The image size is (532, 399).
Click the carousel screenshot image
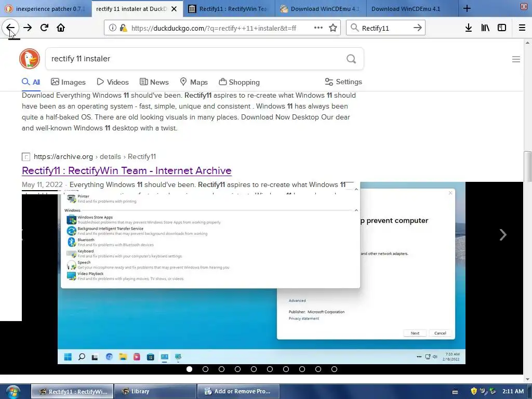coord(261,273)
